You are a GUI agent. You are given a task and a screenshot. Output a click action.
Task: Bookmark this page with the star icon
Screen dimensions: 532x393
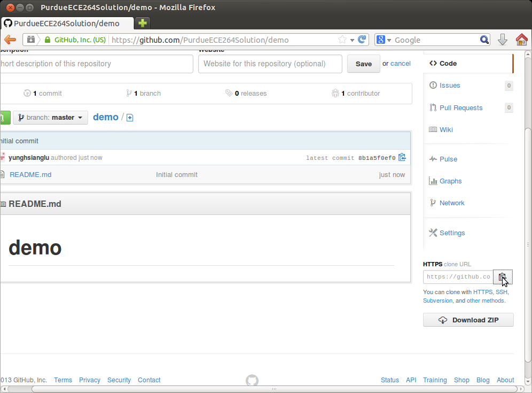pyautogui.click(x=342, y=40)
